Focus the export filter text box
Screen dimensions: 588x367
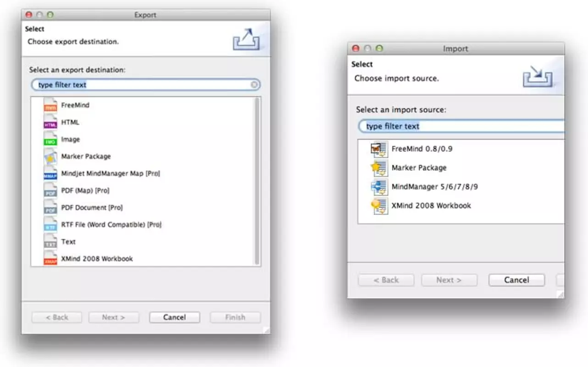(x=145, y=85)
